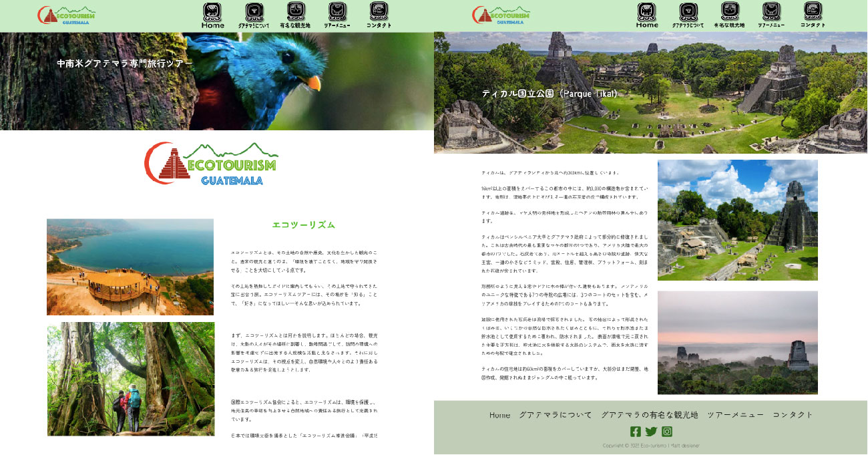
Task: Open the misty jungle temples photo
Action: (737, 342)
